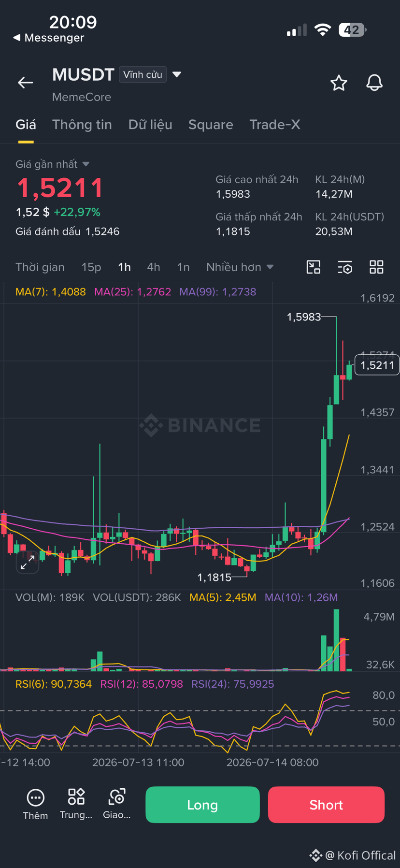The height and width of the screenshot is (868, 400).
Task: Tap the VOL(M): 189K volume label
Action: tap(50, 598)
